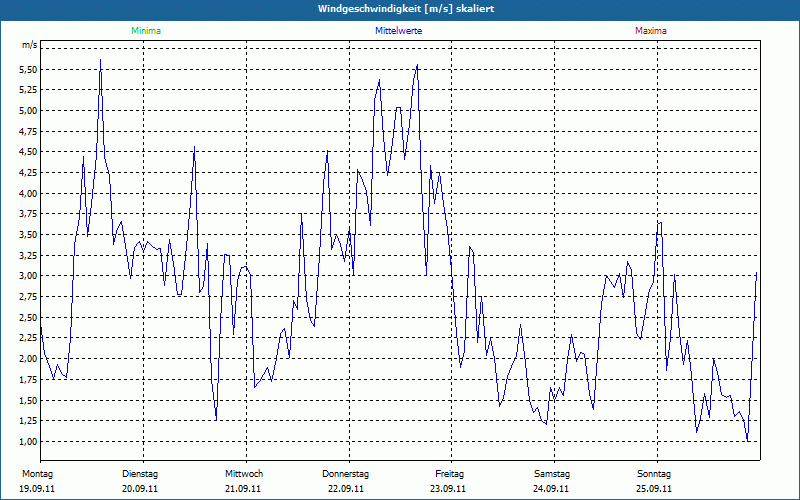This screenshot has width=800, height=500.
Task: Select the 2,25 y-axis value
Action: tap(28, 338)
